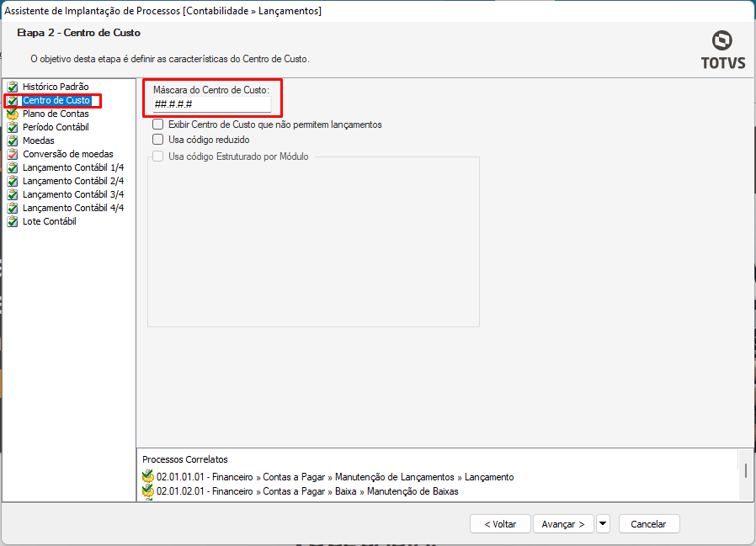Select the Centro de Custo step

[56, 100]
